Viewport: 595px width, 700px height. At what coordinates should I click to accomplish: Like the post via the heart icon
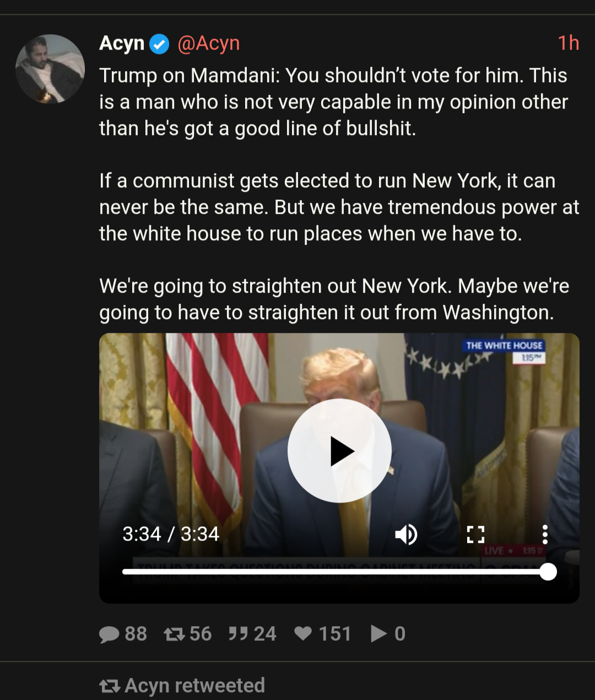[x=303, y=633]
